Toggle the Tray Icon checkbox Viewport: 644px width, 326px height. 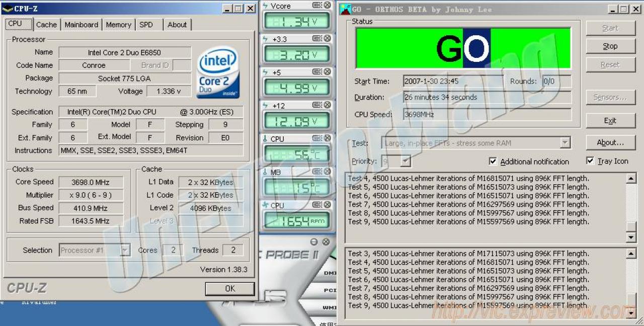point(590,161)
